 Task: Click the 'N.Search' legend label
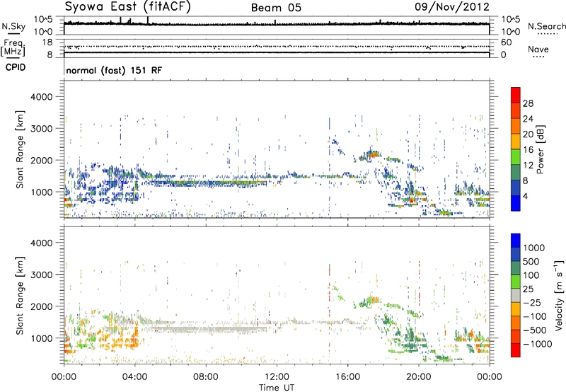[547, 26]
